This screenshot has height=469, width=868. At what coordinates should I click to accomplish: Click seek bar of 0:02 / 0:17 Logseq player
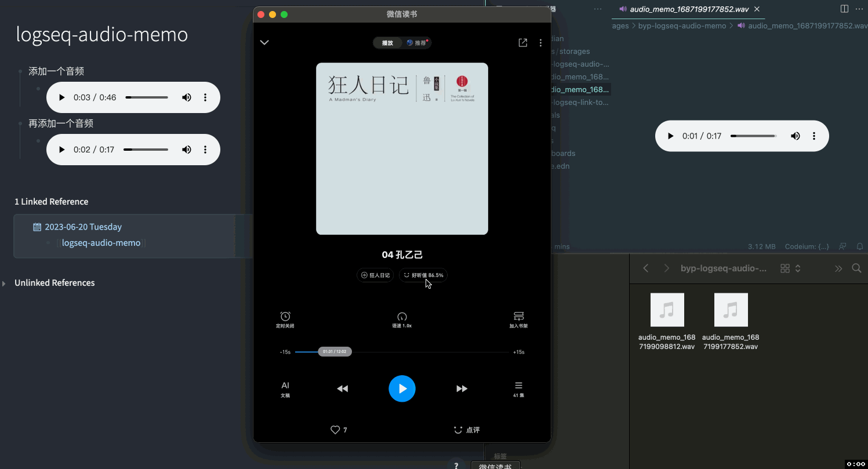(146, 150)
